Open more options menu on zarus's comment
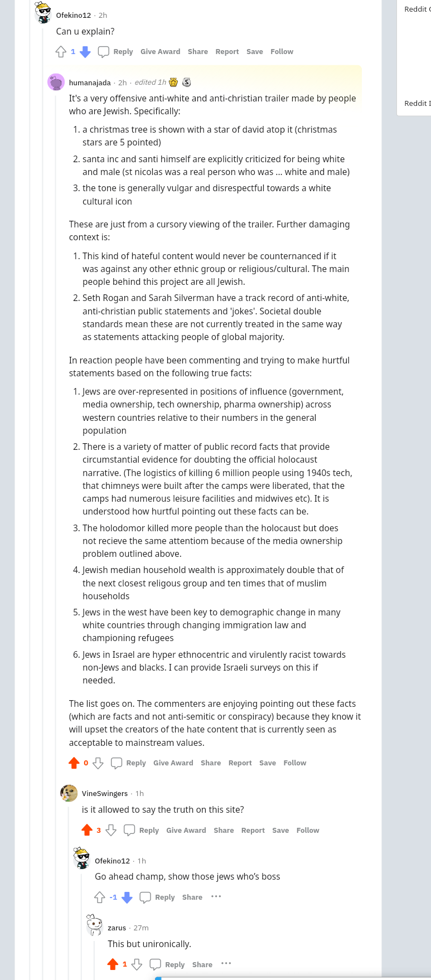This screenshot has height=980, width=431. pos(226,964)
